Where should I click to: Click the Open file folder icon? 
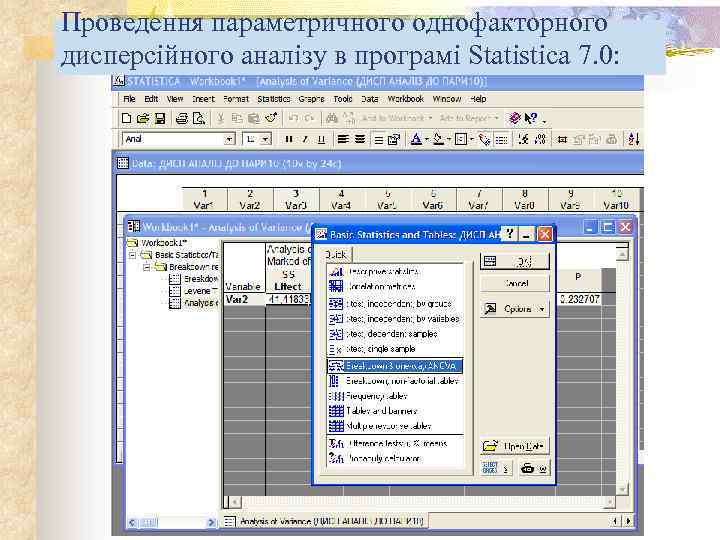(143, 118)
